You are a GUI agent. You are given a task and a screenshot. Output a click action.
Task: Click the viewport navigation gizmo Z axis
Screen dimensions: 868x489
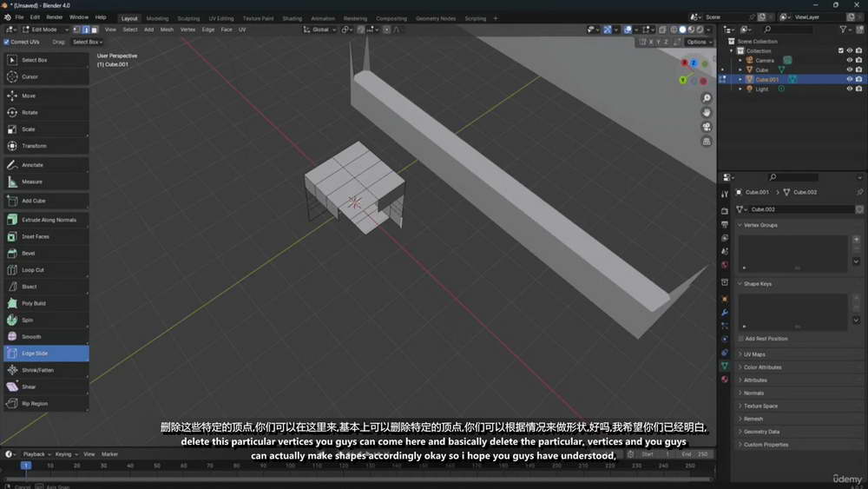tap(693, 63)
